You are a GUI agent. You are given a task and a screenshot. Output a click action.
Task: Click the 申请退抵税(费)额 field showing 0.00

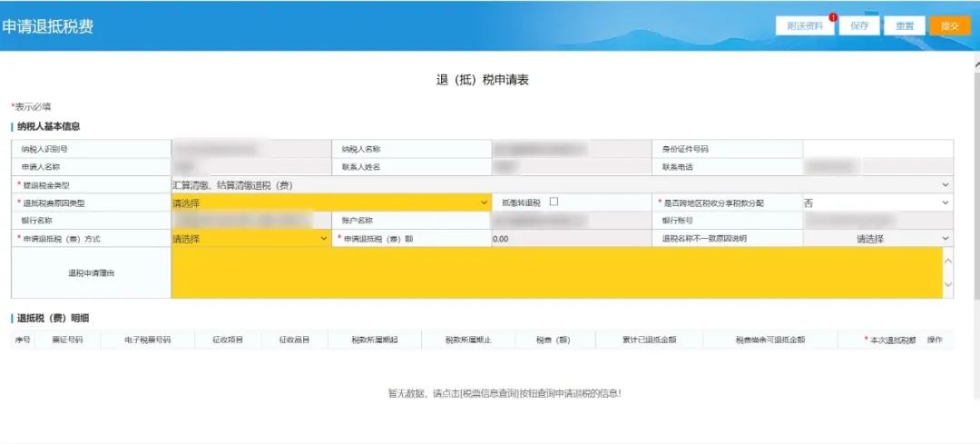tap(572, 238)
